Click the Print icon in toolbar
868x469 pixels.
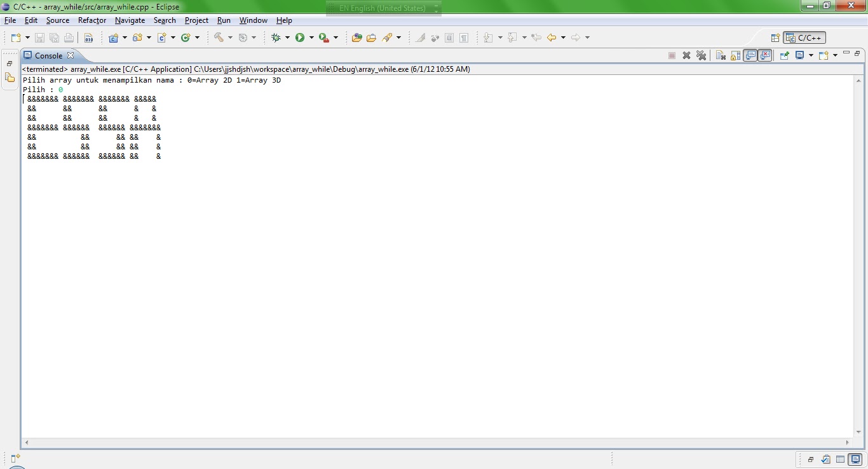point(69,37)
